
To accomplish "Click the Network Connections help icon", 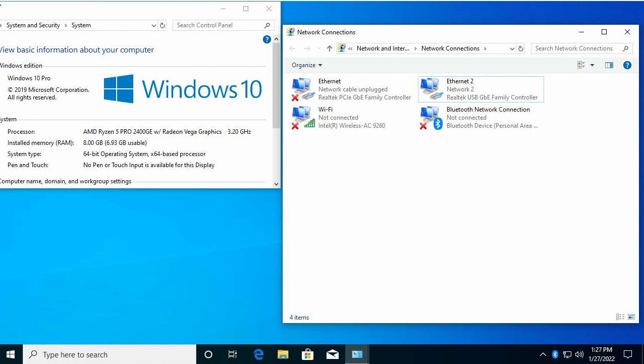I will tap(627, 65).
